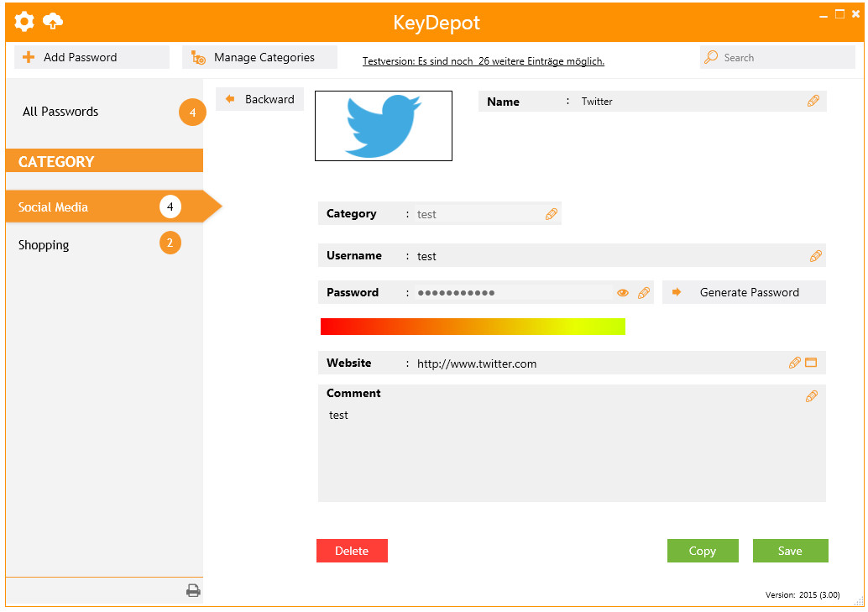Click the Username value test
868x612 pixels.
426,256
